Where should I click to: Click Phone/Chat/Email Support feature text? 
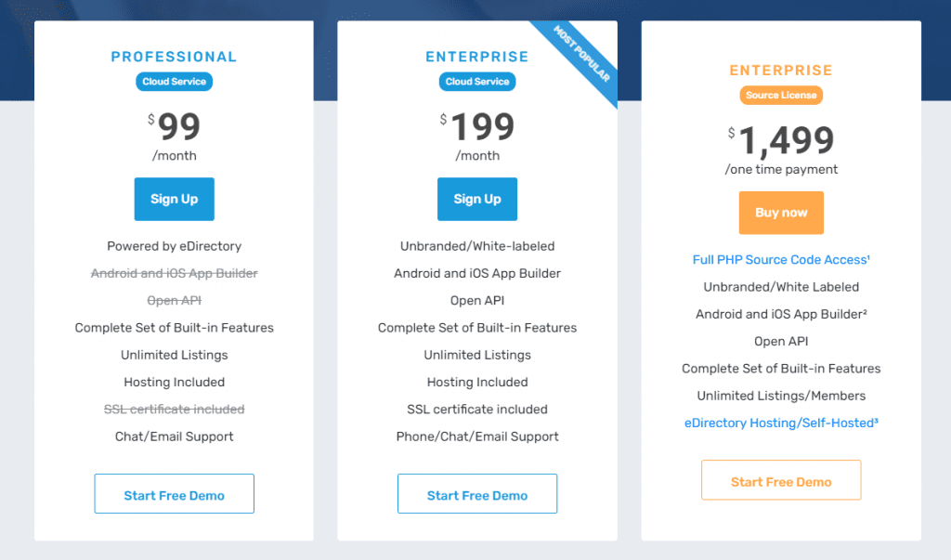(x=477, y=436)
